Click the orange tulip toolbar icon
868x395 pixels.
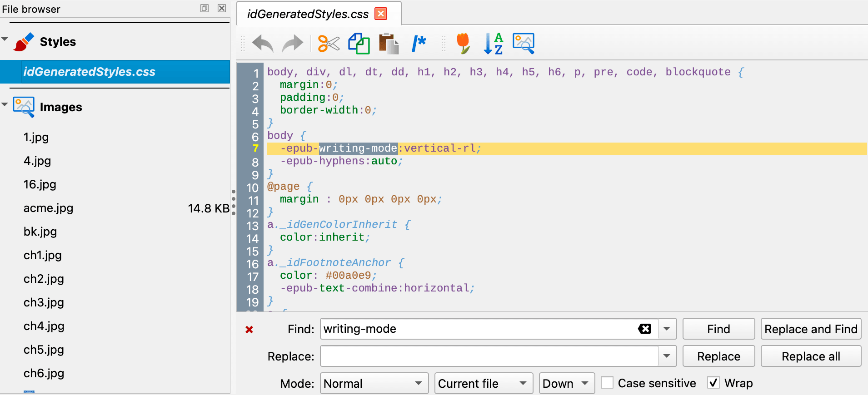click(463, 44)
